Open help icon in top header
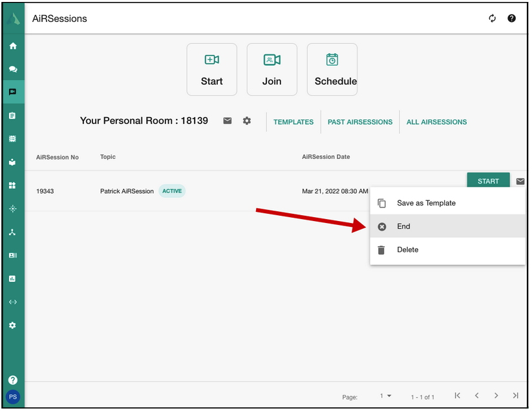The width and height of the screenshot is (532, 411). coord(512,18)
